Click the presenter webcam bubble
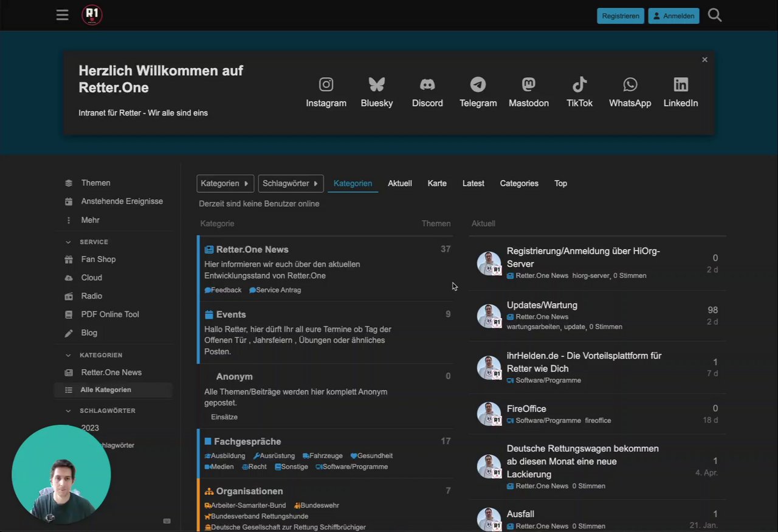778x532 pixels. [x=61, y=475]
